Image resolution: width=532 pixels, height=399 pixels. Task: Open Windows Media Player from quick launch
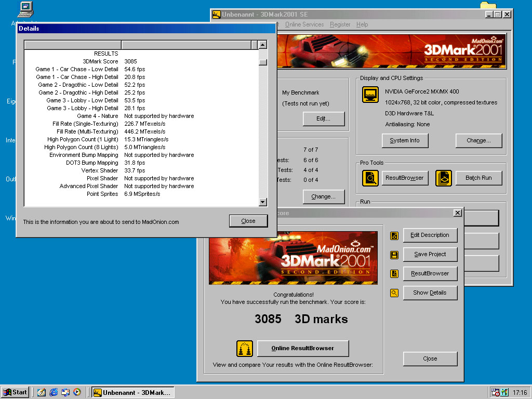77,392
